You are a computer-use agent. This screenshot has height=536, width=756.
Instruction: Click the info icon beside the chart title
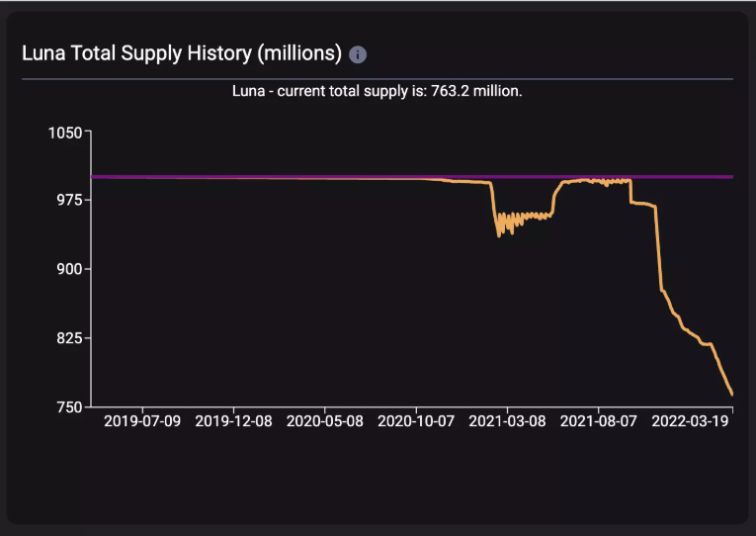point(358,54)
